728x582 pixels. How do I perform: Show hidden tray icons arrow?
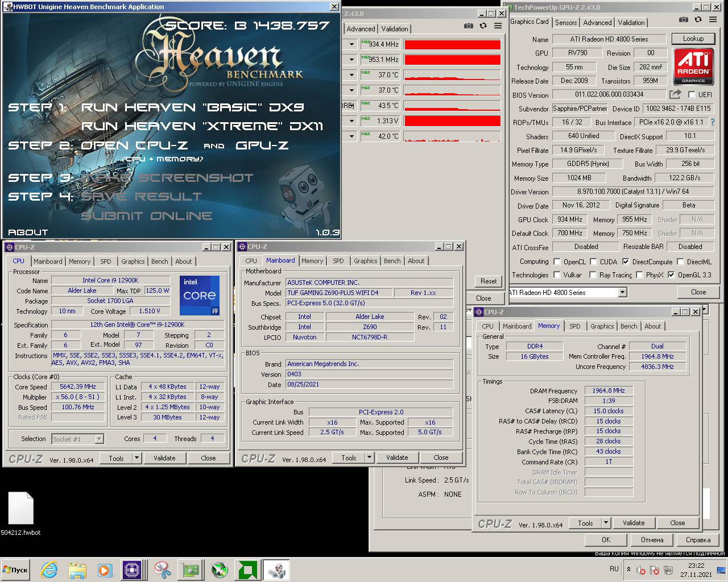click(x=628, y=569)
